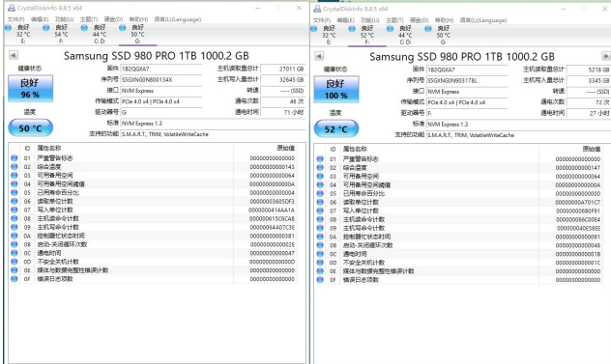This screenshot has width=611, height=364.
Task: Click the 71 小时 power-on hours field
Action: [282, 112]
